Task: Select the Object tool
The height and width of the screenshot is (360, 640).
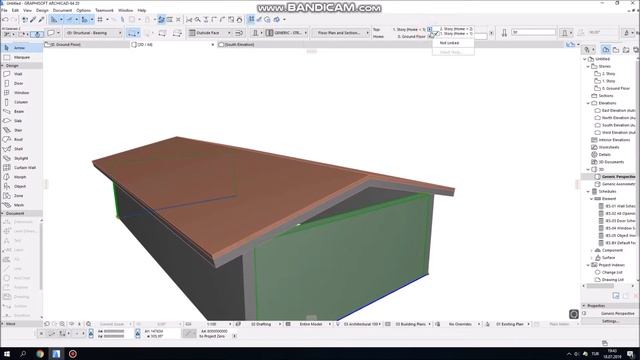Action: pos(21,187)
